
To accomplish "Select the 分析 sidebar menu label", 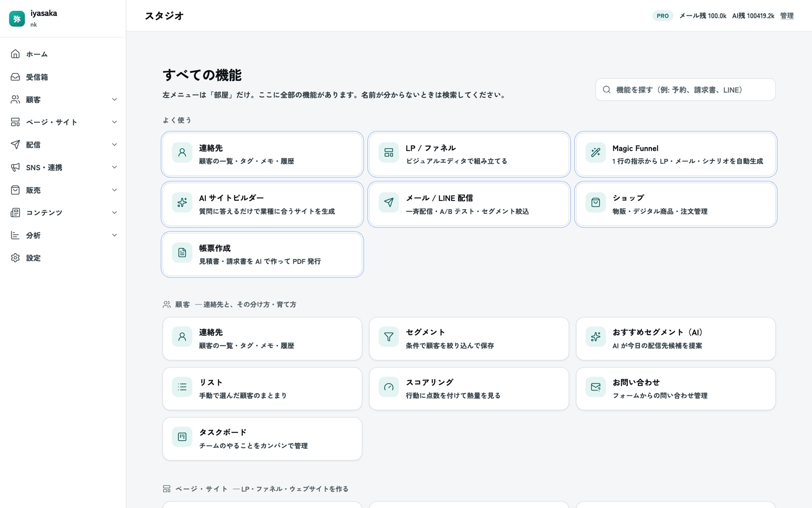I will pos(33,235).
